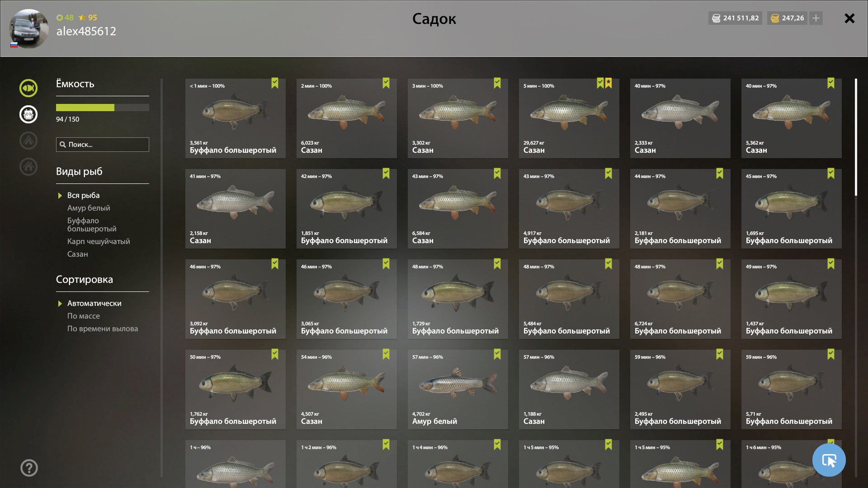Toggle bookmark on 4,507 кг Сазан
This screenshot has height=488, width=868.
386,354
